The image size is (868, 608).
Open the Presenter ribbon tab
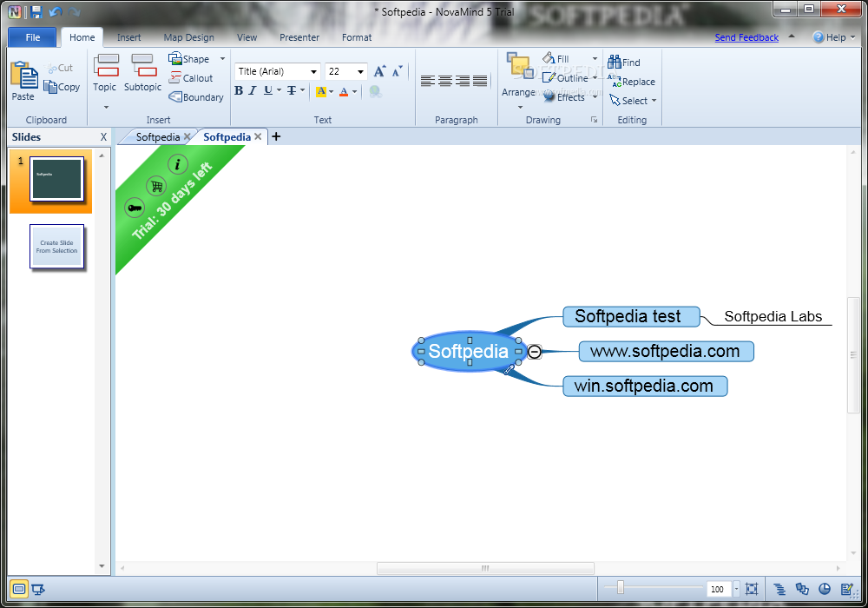coord(299,37)
